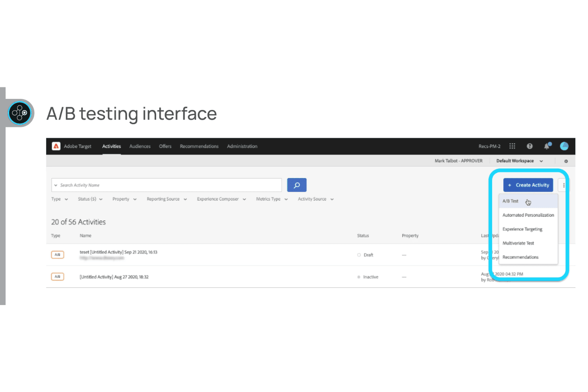Open the teset [Untitled Activity] Sep 21 link
The height and width of the screenshot is (392, 588).
point(118,252)
